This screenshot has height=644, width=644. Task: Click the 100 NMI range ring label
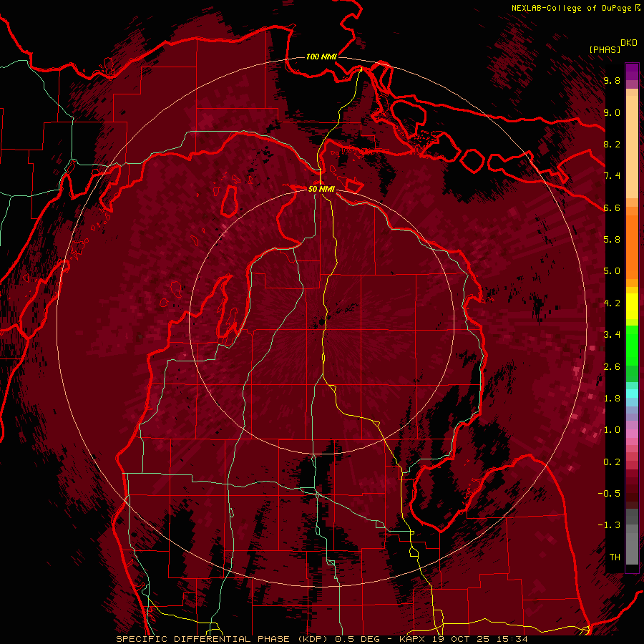(x=321, y=57)
